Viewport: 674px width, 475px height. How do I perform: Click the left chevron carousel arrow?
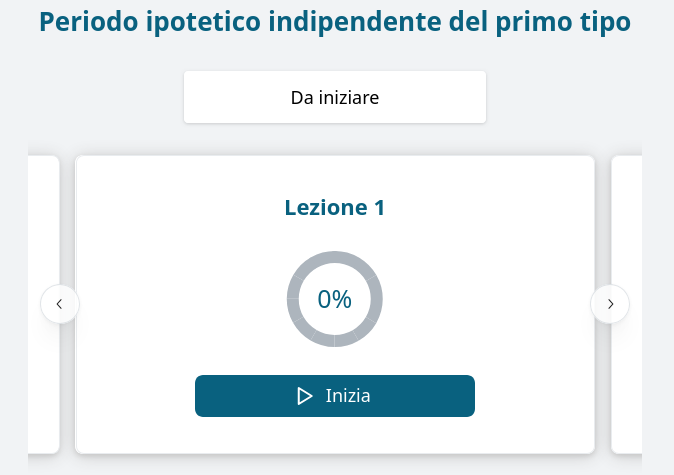tap(60, 304)
